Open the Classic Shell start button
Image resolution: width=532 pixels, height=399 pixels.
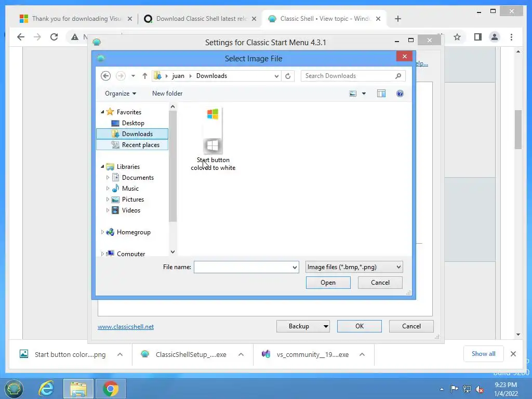(x=14, y=389)
